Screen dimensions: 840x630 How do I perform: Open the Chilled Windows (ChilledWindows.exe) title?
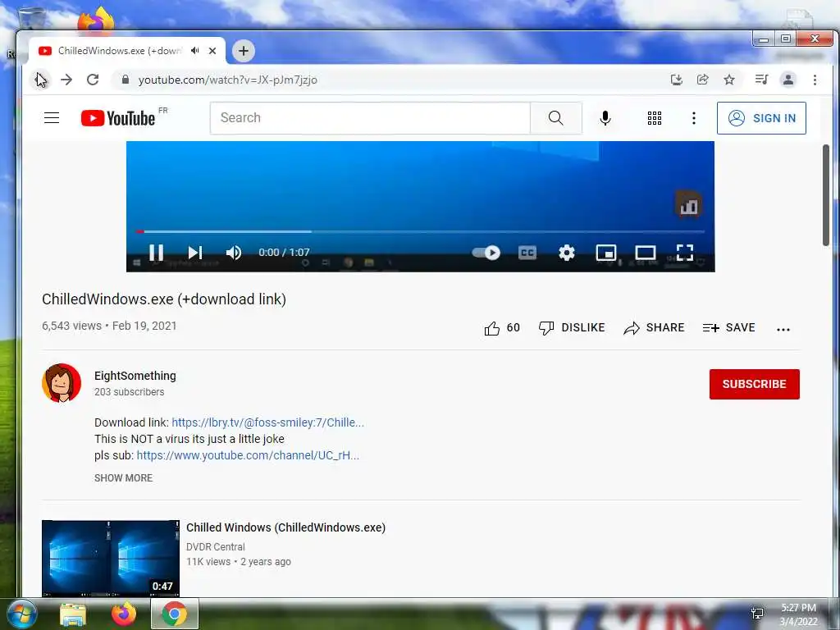285,527
